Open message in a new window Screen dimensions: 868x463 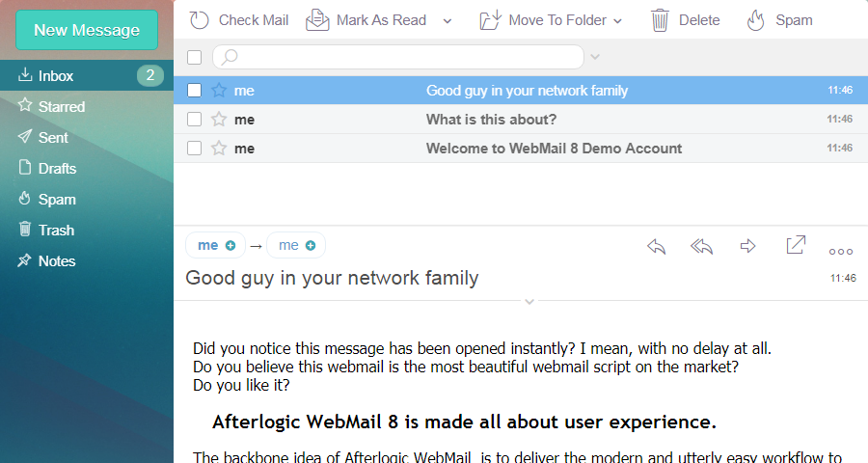(796, 245)
